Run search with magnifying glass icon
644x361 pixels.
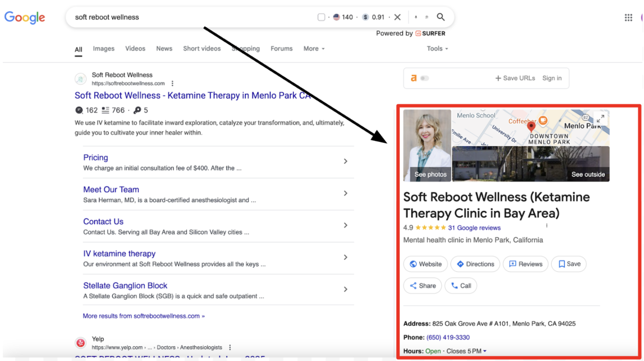tap(441, 17)
